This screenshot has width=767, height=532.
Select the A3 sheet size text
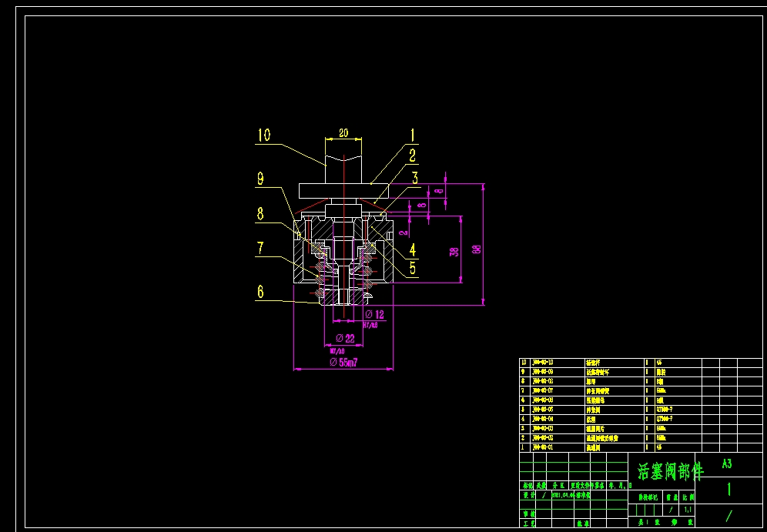click(x=728, y=463)
